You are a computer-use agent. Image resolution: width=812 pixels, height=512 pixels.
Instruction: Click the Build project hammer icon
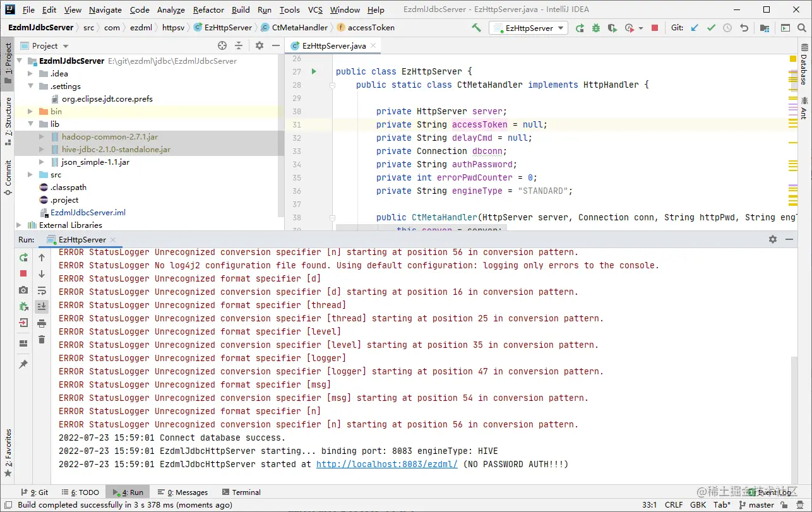pos(476,28)
